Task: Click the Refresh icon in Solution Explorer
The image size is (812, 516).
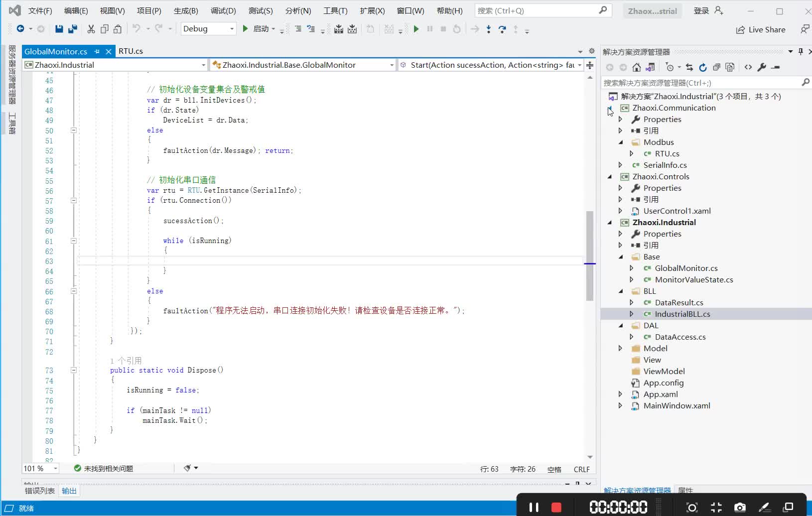Action: point(703,67)
